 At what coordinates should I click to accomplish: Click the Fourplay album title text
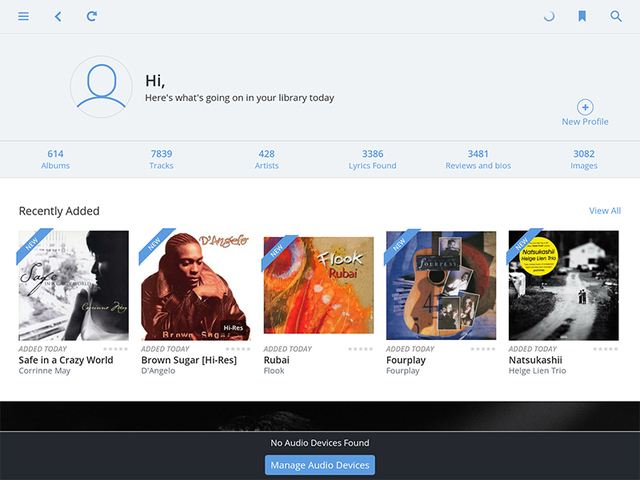coord(406,360)
